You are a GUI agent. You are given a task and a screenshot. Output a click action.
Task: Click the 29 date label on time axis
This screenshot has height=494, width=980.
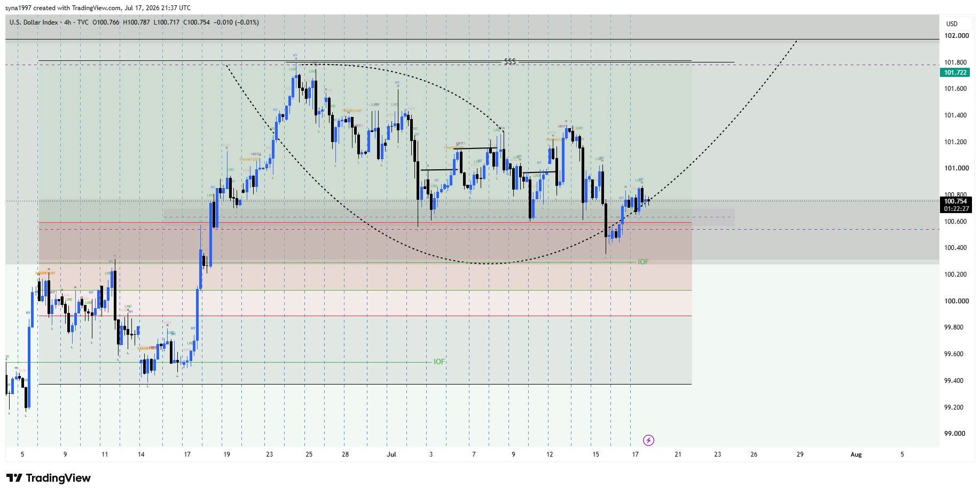pyautogui.click(x=800, y=454)
